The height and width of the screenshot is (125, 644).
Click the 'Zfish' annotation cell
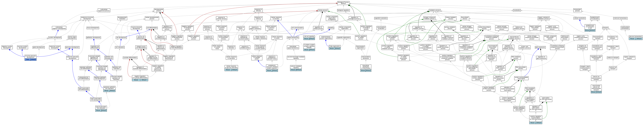point(28,60)
